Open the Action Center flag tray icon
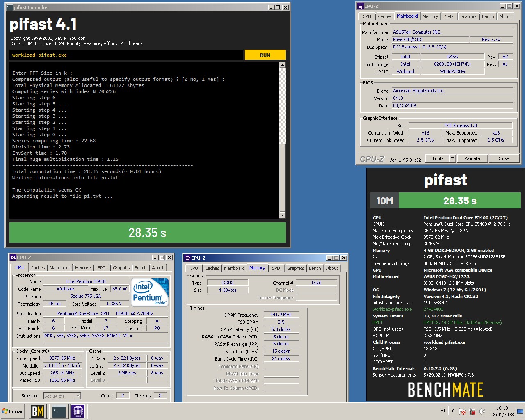Viewport: 525px width, 420px height. click(x=462, y=411)
